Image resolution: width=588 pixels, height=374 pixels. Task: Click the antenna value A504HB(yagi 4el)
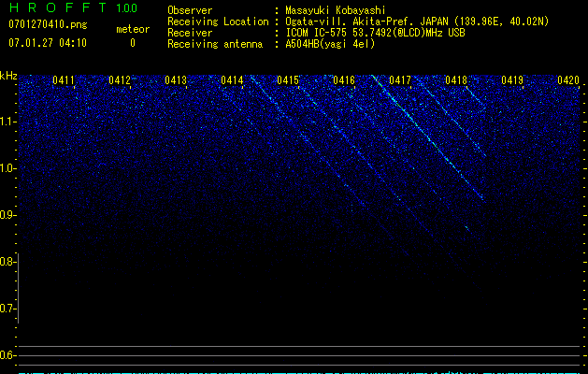330,44
